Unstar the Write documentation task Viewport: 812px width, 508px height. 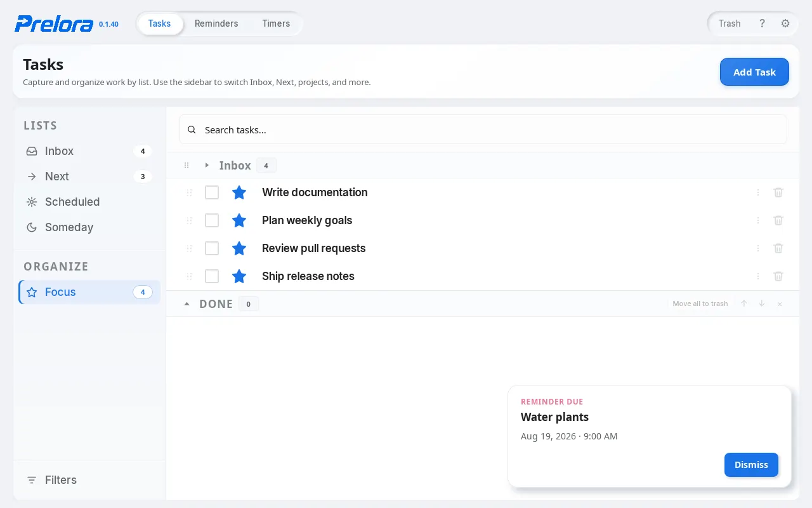(239, 192)
